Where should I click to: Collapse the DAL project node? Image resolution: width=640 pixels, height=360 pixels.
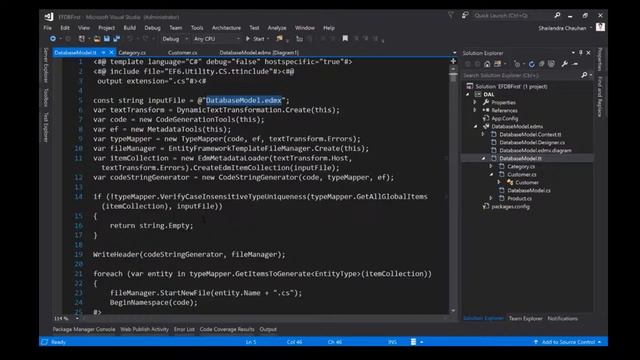(x=468, y=94)
